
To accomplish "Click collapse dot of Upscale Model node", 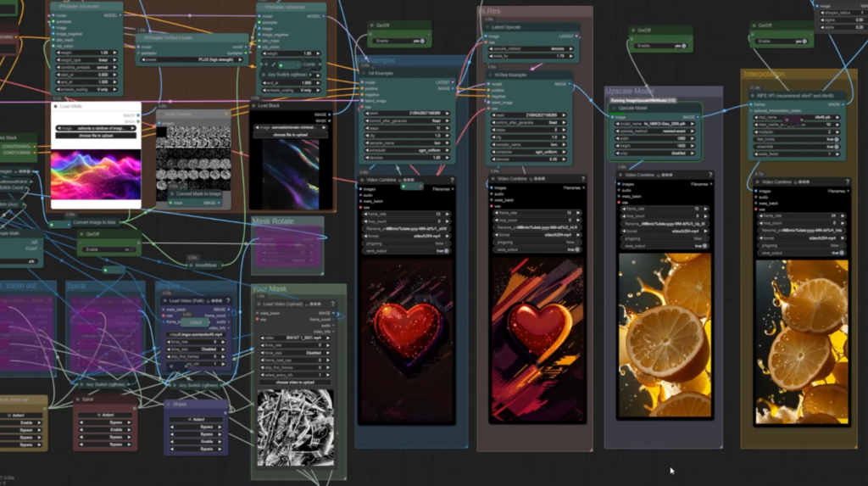I will click(x=614, y=108).
